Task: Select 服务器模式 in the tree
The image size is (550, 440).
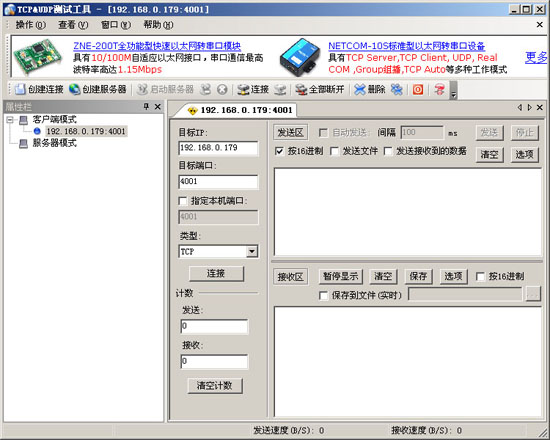Action: (x=54, y=143)
